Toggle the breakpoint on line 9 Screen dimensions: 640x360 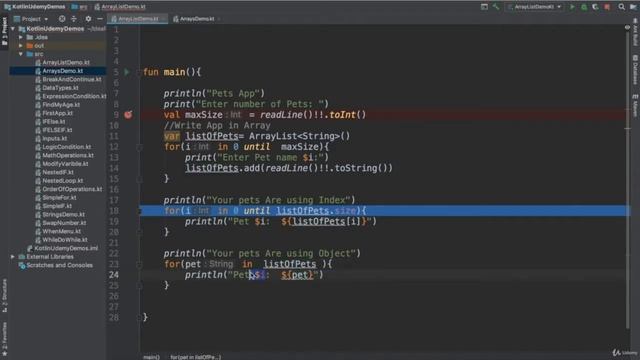128,115
